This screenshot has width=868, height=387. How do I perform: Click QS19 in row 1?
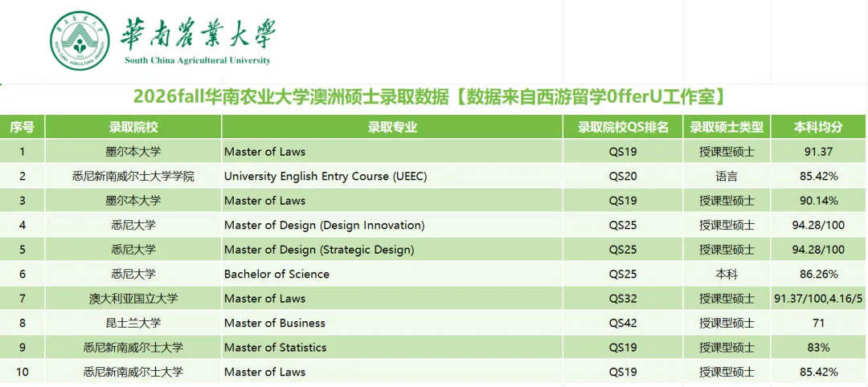[624, 151]
